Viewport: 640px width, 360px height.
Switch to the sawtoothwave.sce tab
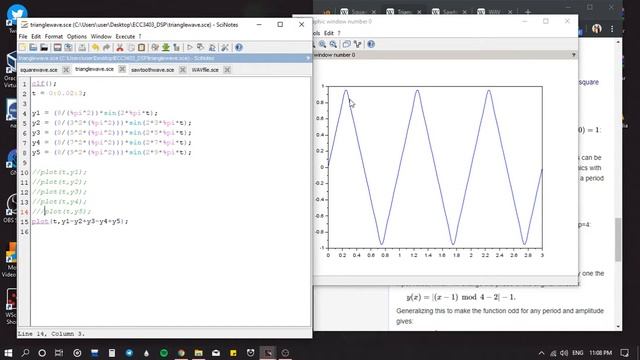pyautogui.click(x=152, y=70)
